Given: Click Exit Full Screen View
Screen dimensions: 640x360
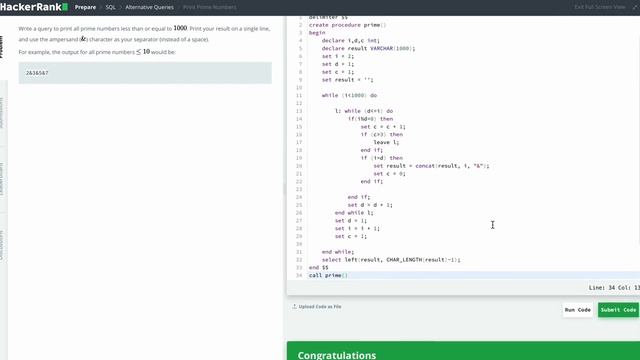Looking at the screenshot, I should [600, 7].
